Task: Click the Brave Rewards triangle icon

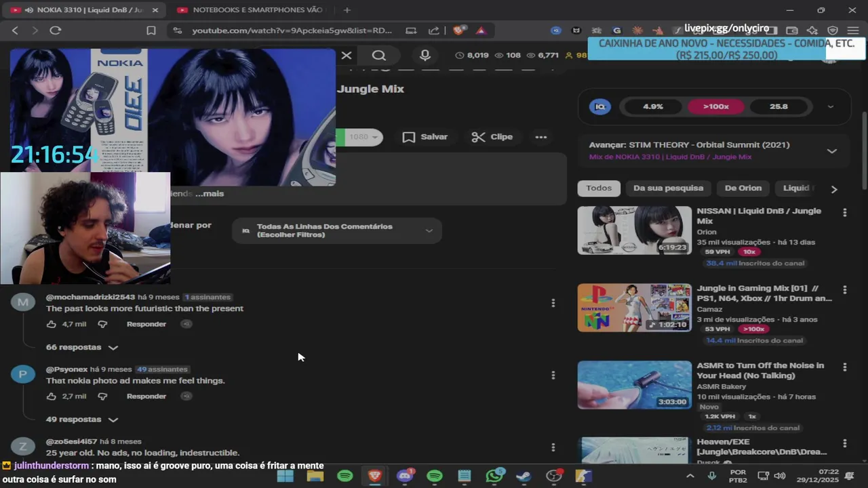Action: tap(481, 30)
